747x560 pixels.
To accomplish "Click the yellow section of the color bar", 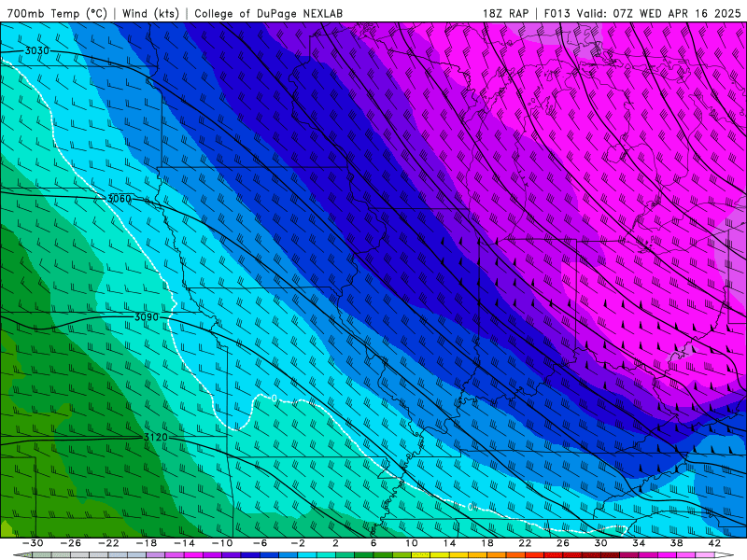I will [x=440, y=555].
